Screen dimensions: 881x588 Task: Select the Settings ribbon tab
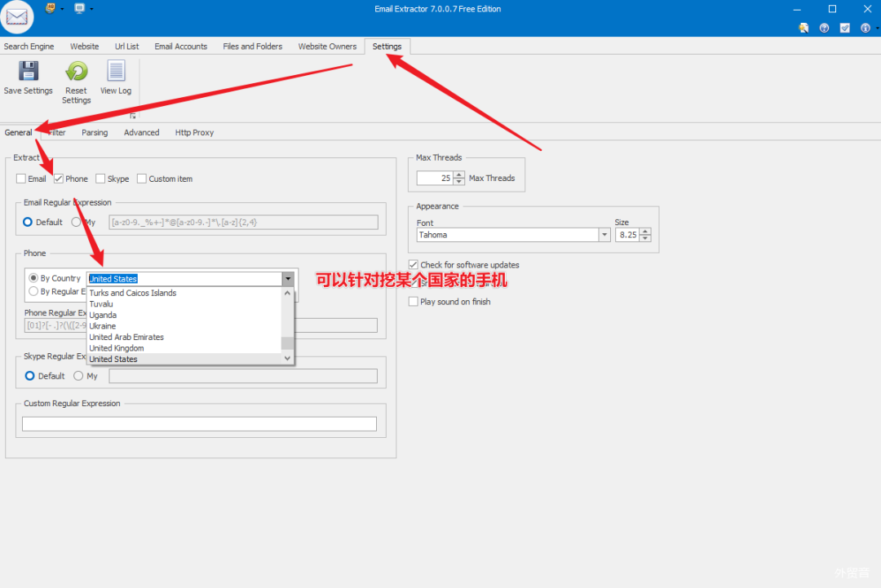[387, 46]
